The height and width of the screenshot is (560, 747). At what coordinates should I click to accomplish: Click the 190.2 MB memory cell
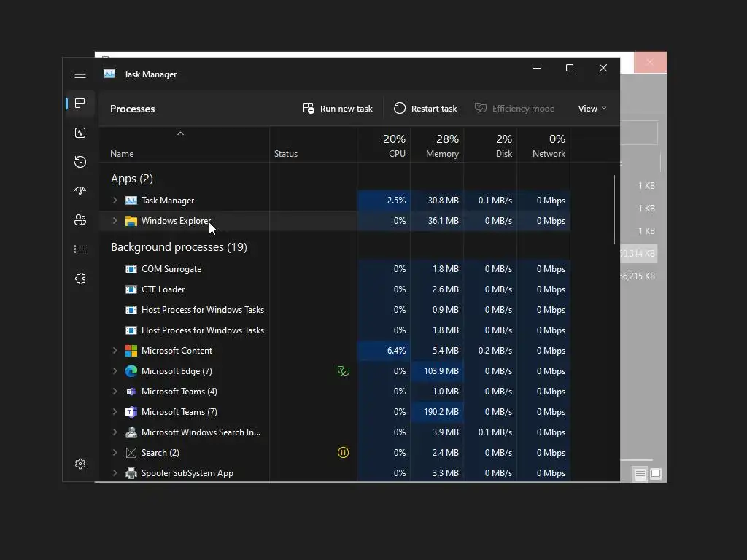[x=438, y=412]
